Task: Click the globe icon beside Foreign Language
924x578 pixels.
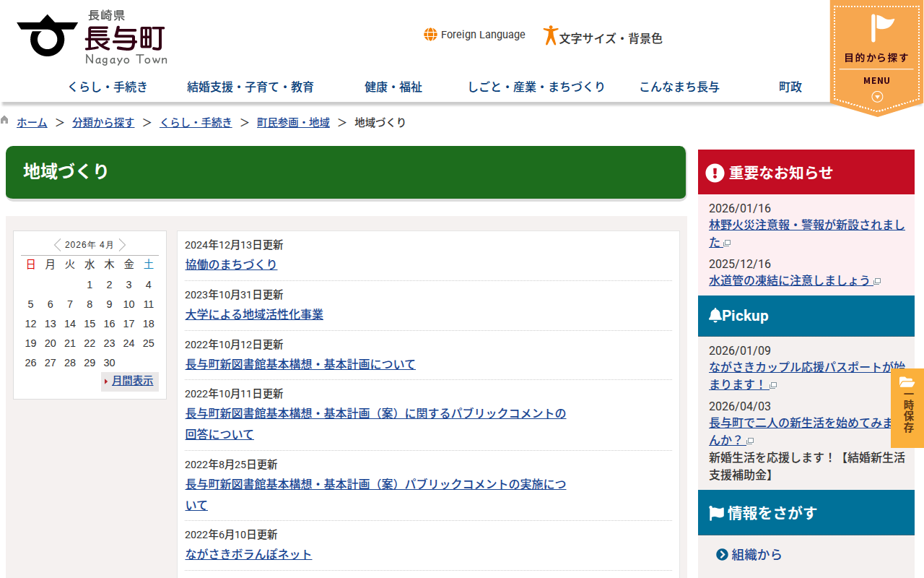Action: 430,35
